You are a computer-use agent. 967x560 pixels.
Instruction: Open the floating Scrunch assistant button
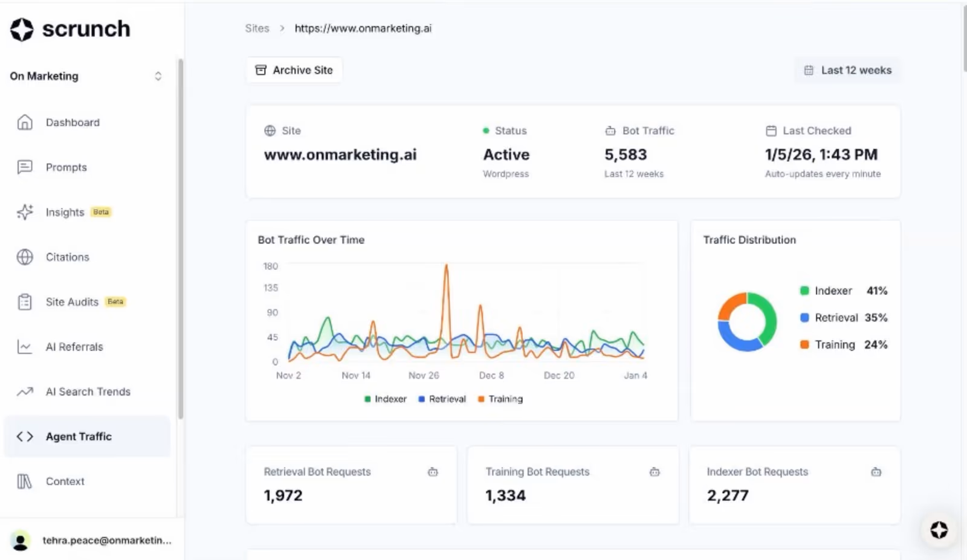coord(939,530)
